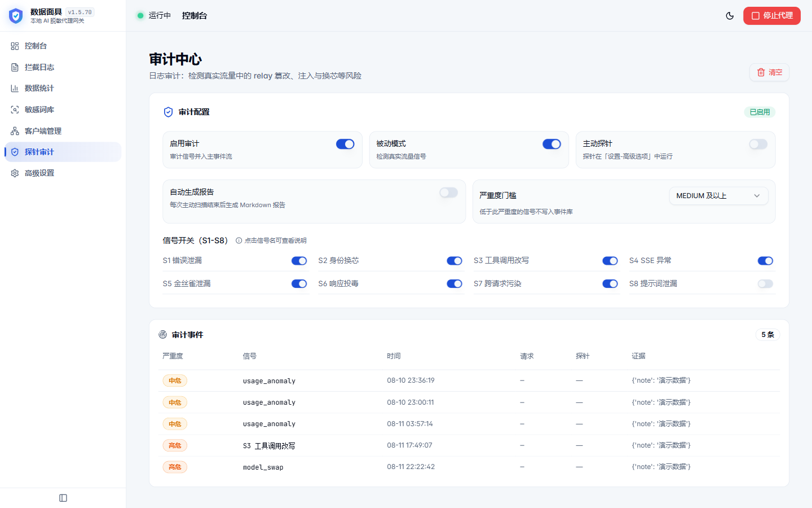Click the v1.5.70 version tag

pyautogui.click(x=80, y=12)
